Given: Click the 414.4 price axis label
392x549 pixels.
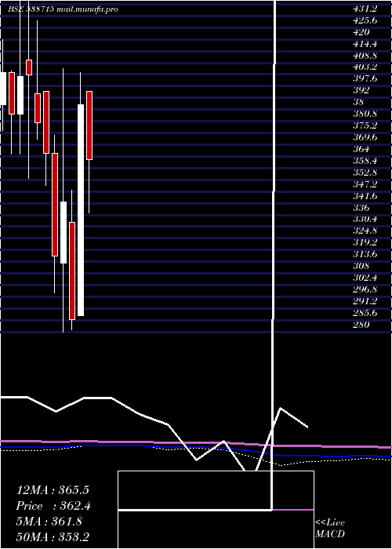Looking at the screenshot, I should pos(365,44).
